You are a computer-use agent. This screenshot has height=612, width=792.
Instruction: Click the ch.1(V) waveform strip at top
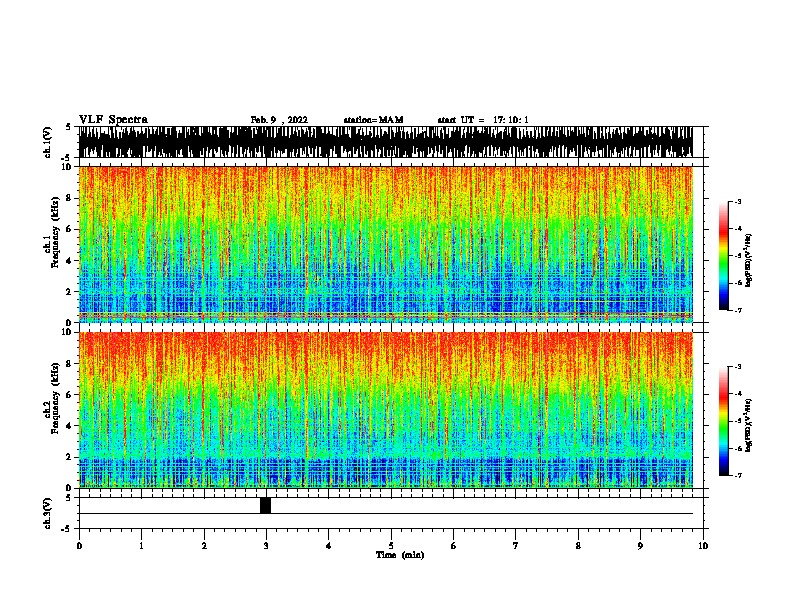pos(386,142)
